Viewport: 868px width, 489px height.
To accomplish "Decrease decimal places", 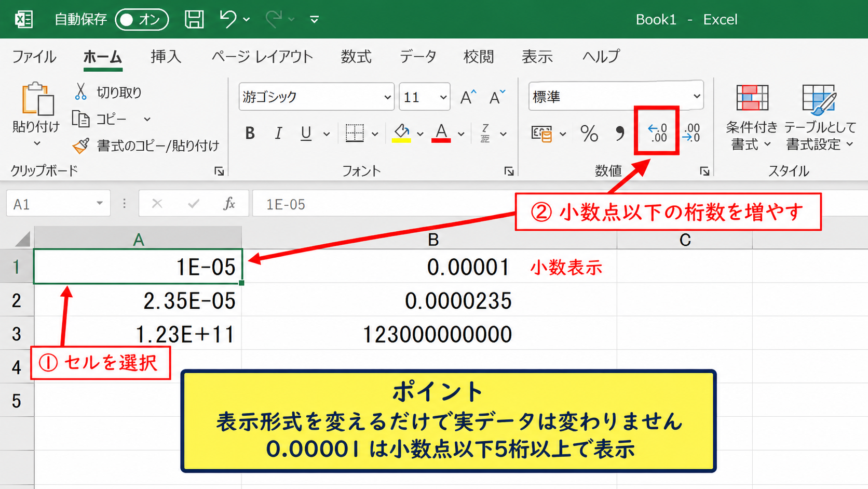I will click(x=691, y=133).
